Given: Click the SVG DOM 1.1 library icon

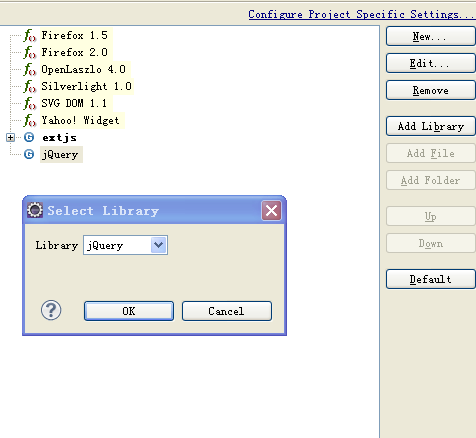Looking at the screenshot, I should click(29, 103).
